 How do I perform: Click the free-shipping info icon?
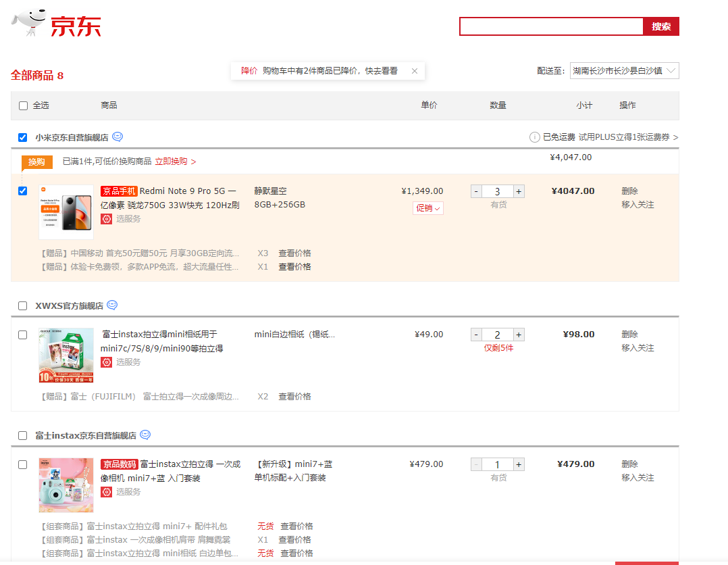point(534,137)
